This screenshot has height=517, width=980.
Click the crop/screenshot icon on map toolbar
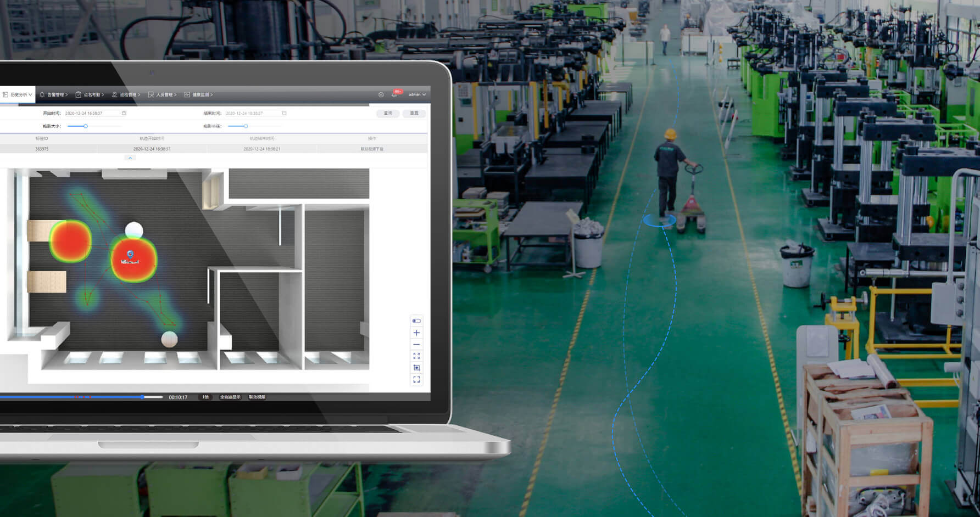pyautogui.click(x=416, y=368)
